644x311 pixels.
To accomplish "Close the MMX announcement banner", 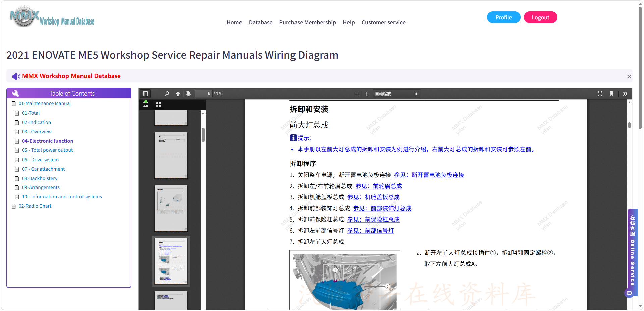I will [629, 77].
